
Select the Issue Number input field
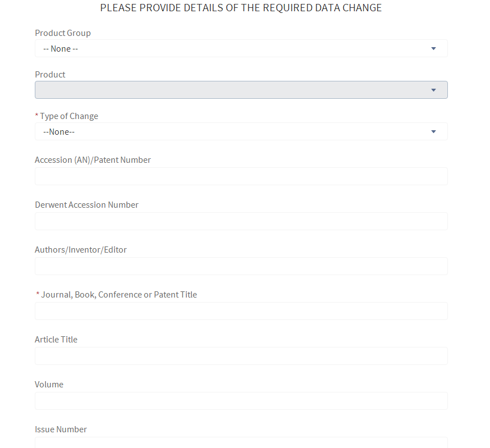pyautogui.click(x=241, y=442)
